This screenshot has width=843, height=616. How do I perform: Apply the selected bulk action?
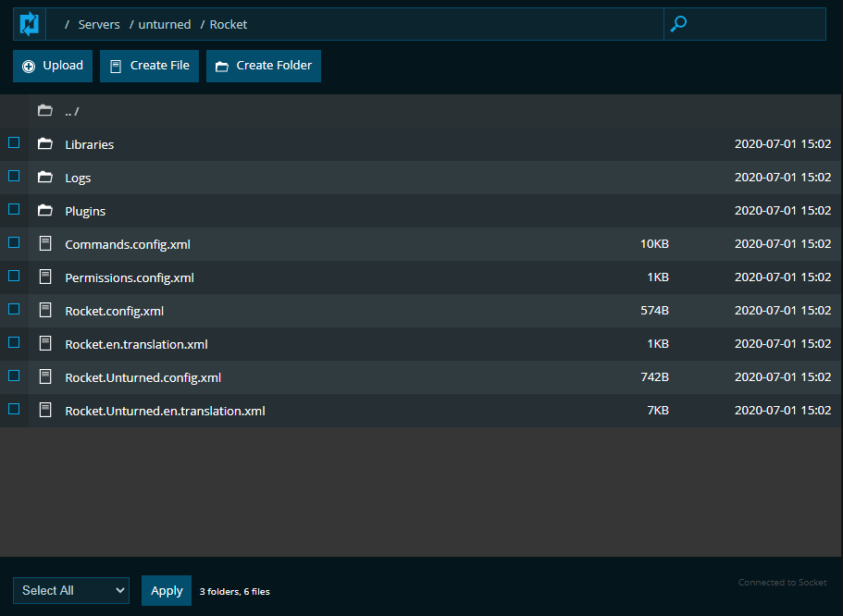point(167,590)
